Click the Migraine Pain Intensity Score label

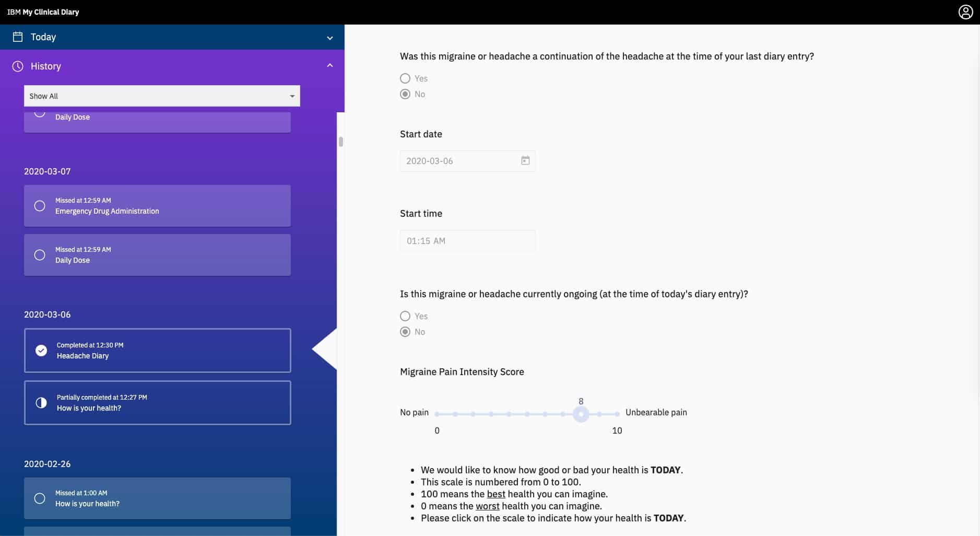point(462,372)
